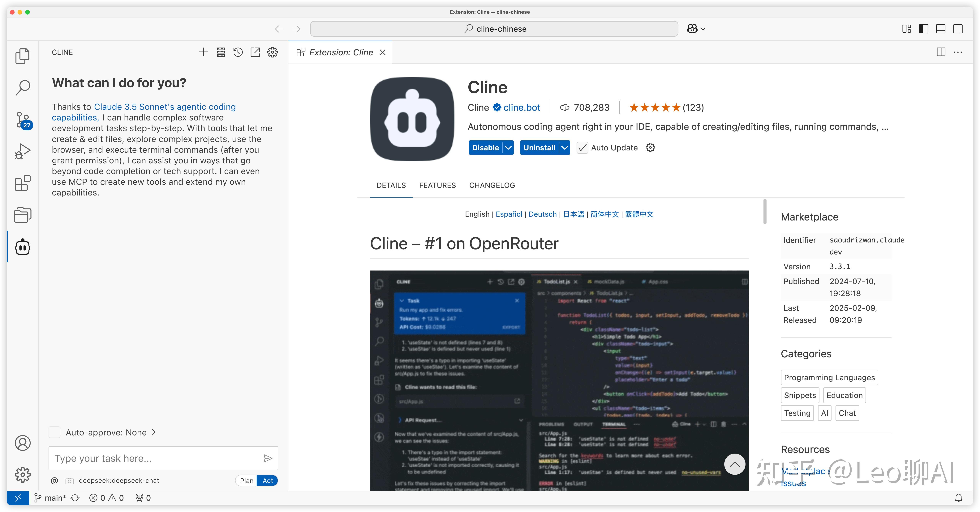Select the Cline robot icon in the activity bar
Viewport: 980px width, 512px height.
tap(22, 247)
